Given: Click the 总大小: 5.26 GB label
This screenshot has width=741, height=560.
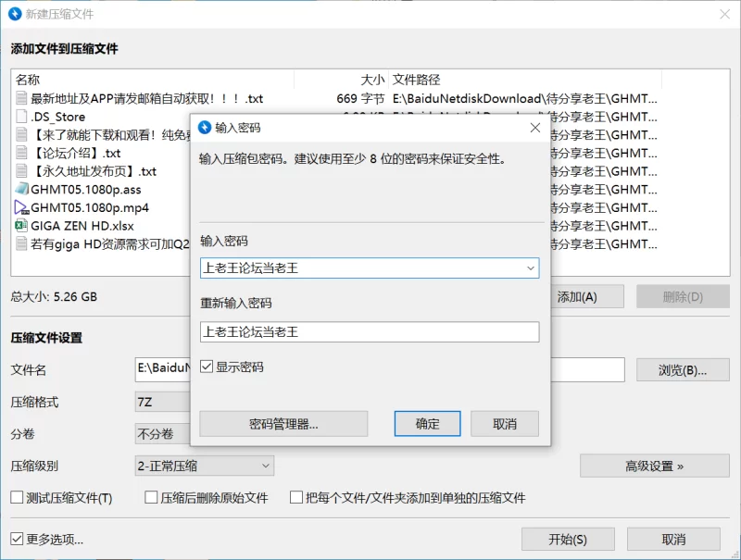Looking at the screenshot, I should coord(54,296).
